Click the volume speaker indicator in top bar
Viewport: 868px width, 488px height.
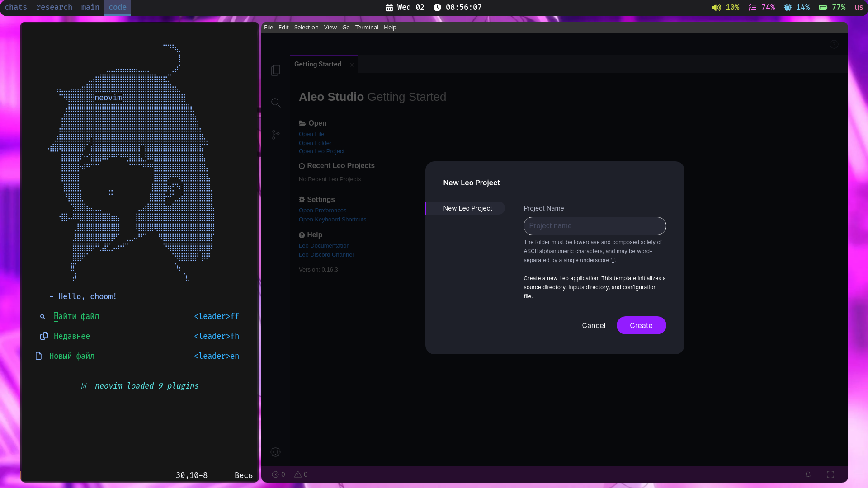[x=716, y=7]
